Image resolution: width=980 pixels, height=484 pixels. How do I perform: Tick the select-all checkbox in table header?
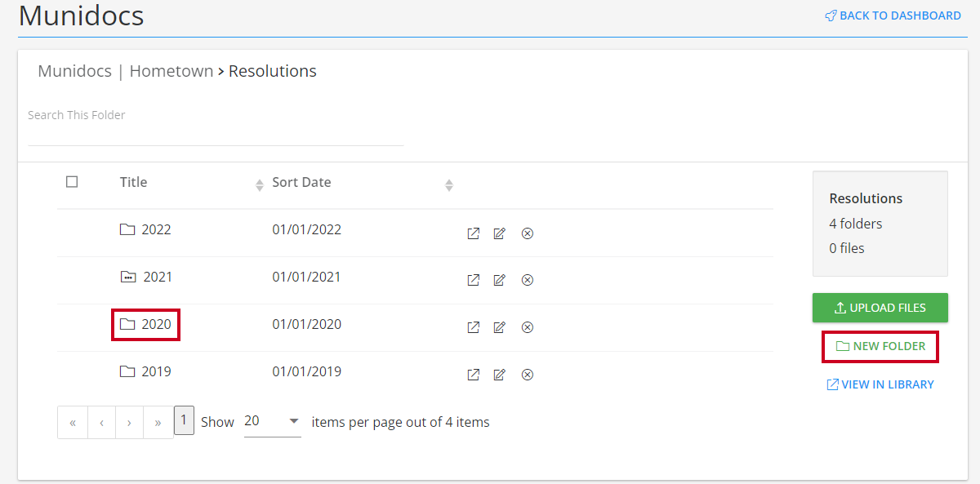[x=72, y=181]
